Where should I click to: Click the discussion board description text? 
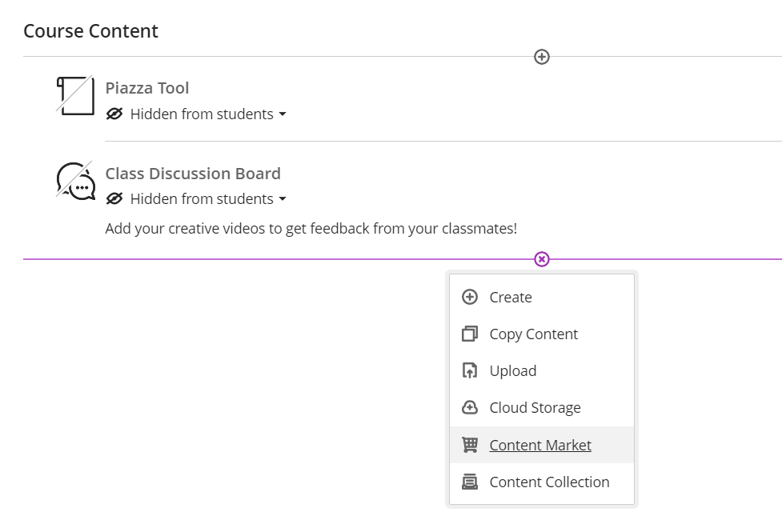311,228
